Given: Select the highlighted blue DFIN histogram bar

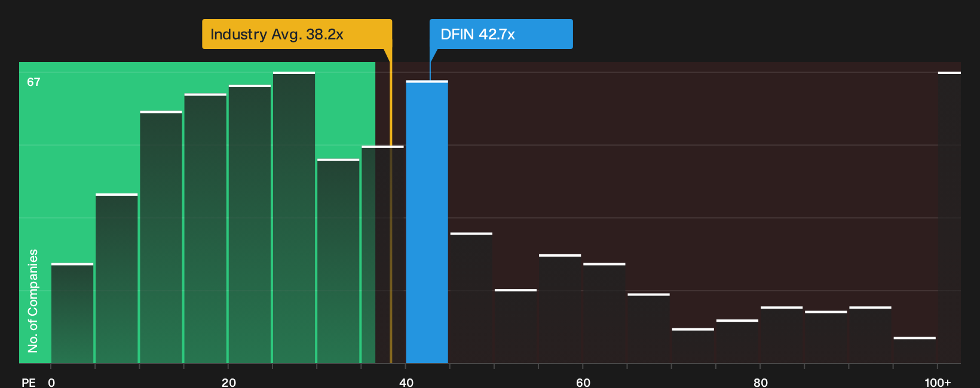Looking at the screenshot, I should (427, 221).
